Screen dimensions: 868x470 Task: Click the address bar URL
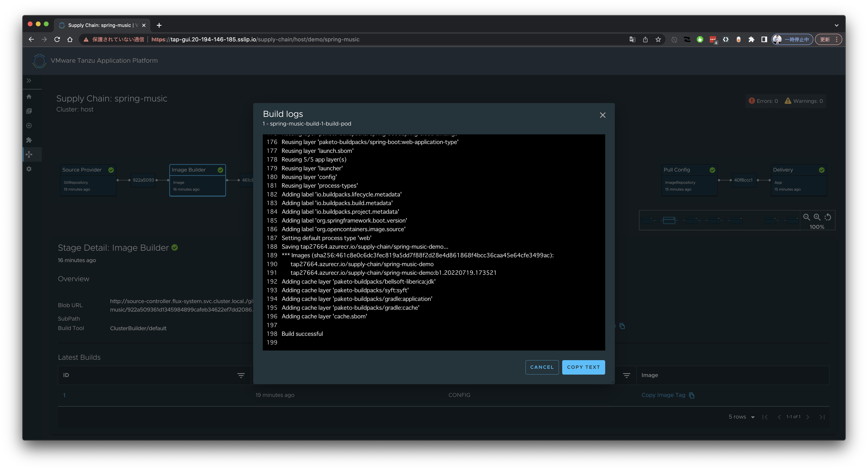pyautogui.click(x=255, y=39)
